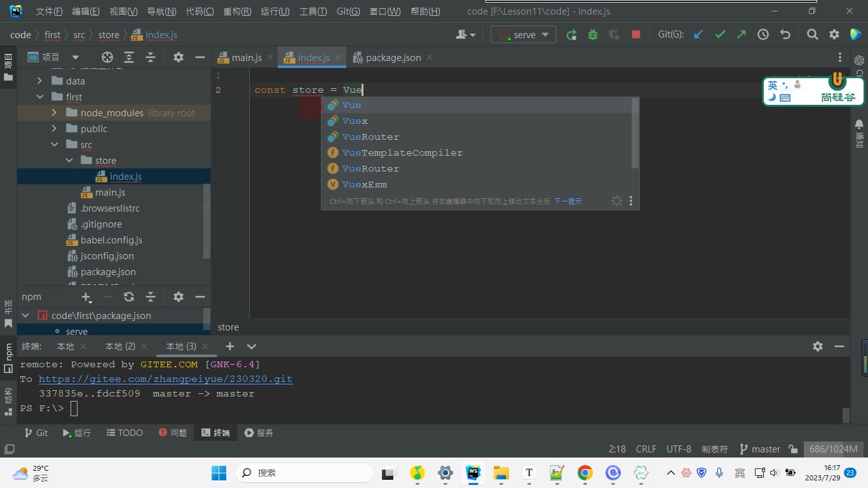The image size is (868, 488).
Task: Open the 文件(F) menu
Action: coord(49,11)
